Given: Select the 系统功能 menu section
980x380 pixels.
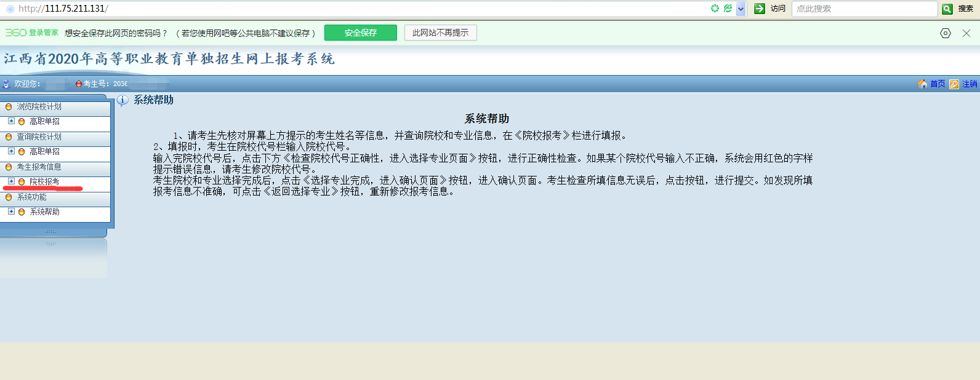Looking at the screenshot, I should 31,197.
